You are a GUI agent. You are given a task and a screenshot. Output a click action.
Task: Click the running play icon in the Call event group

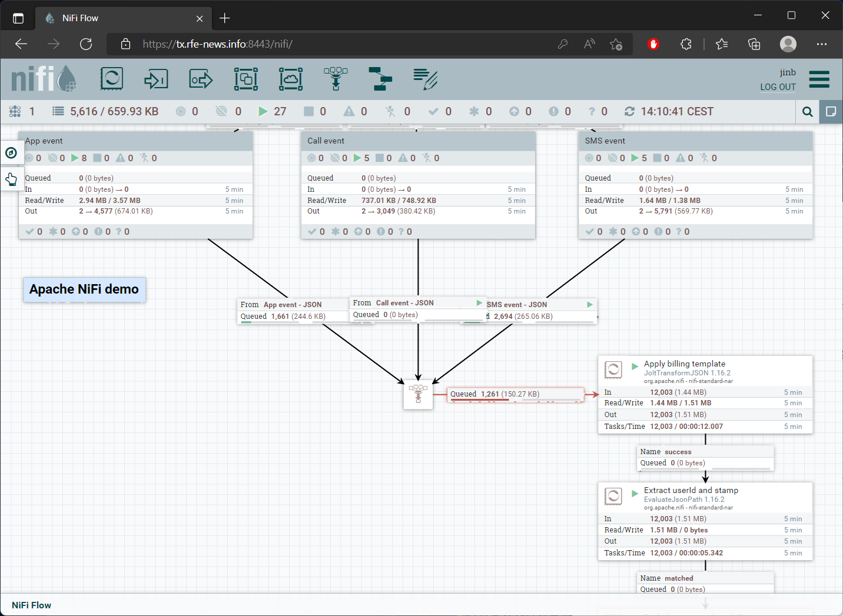pyautogui.click(x=357, y=158)
